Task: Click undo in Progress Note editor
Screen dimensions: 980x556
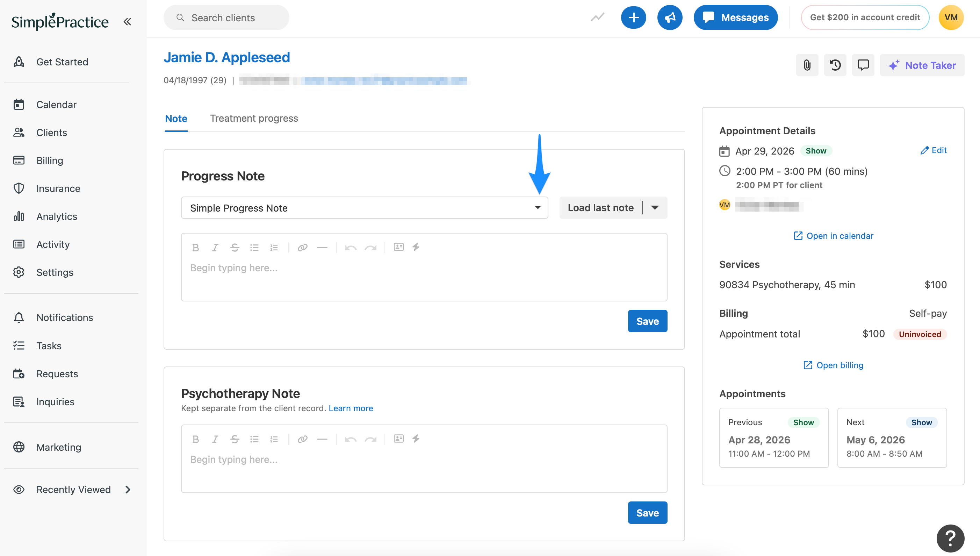Action: tap(351, 248)
